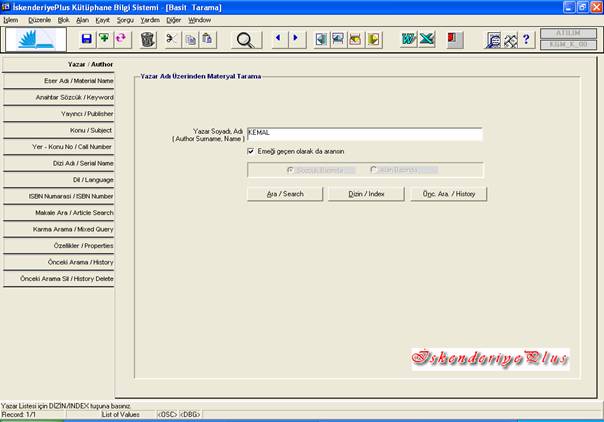Click the <DBG> status bar indicator
604x422 pixels.
[x=190, y=415]
